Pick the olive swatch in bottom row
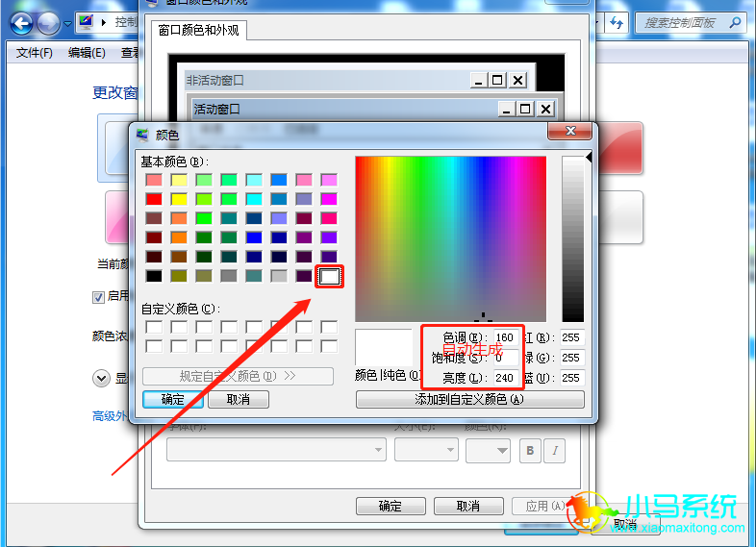The height and width of the screenshot is (547, 756). coord(179,276)
